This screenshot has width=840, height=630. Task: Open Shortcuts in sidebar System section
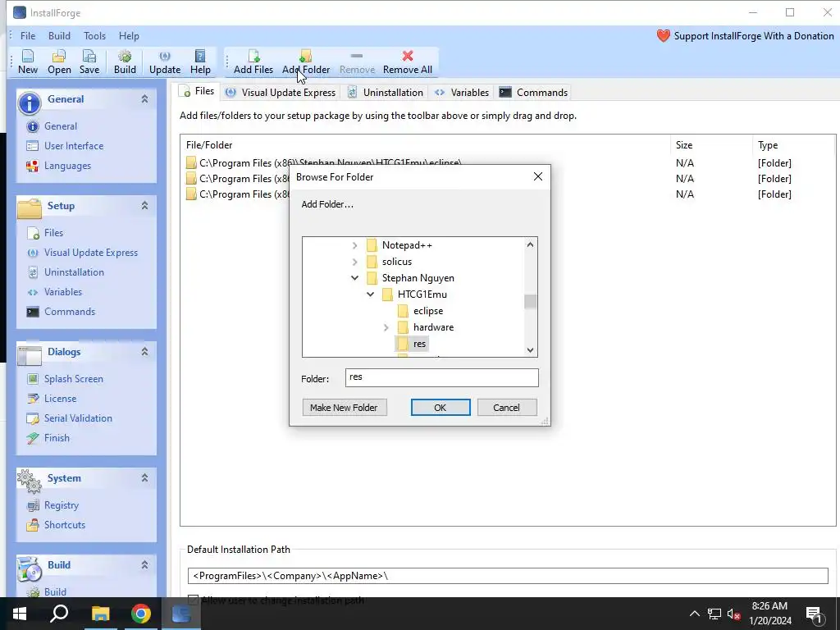point(64,524)
